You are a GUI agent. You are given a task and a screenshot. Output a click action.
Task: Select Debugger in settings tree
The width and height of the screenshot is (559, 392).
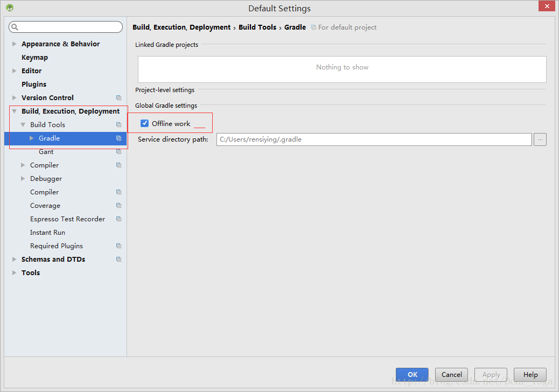46,179
